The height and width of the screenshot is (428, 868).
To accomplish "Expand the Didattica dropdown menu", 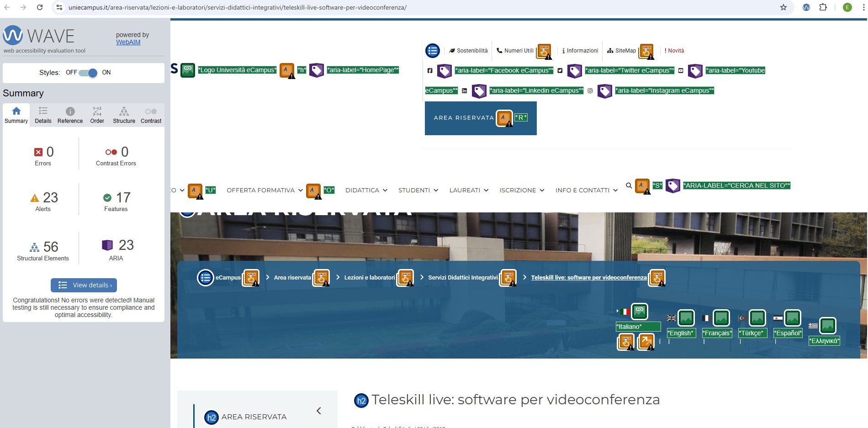I will (x=366, y=190).
